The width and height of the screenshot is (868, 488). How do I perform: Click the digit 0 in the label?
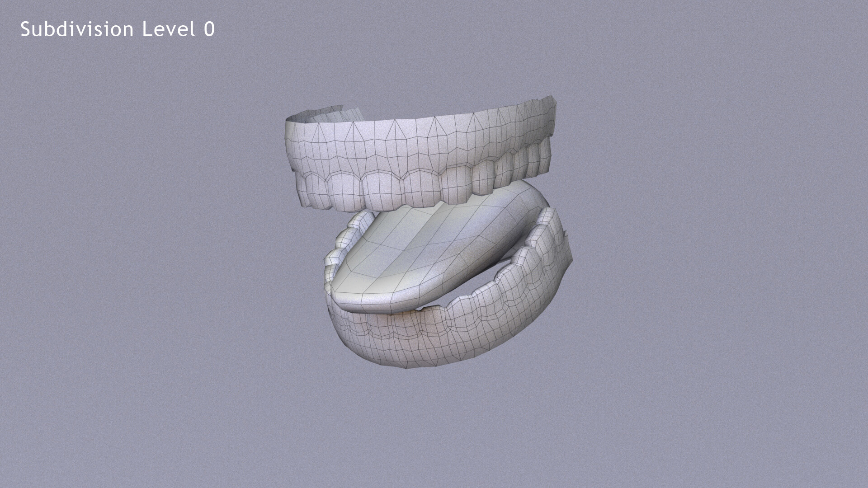(209, 29)
